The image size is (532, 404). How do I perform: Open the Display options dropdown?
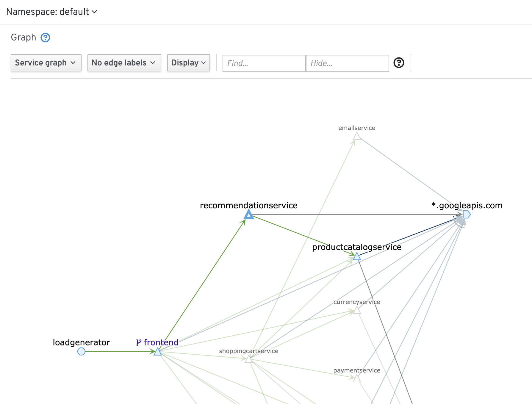click(x=189, y=63)
